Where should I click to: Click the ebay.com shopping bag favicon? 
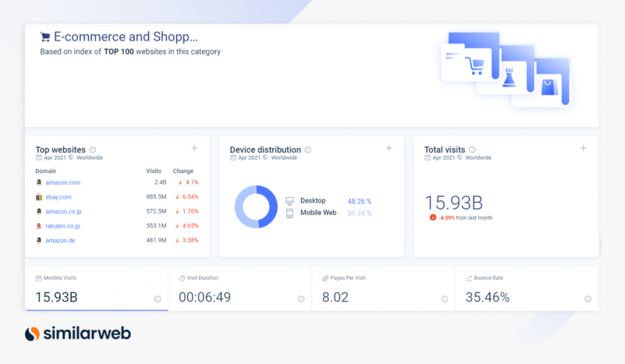coord(39,197)
